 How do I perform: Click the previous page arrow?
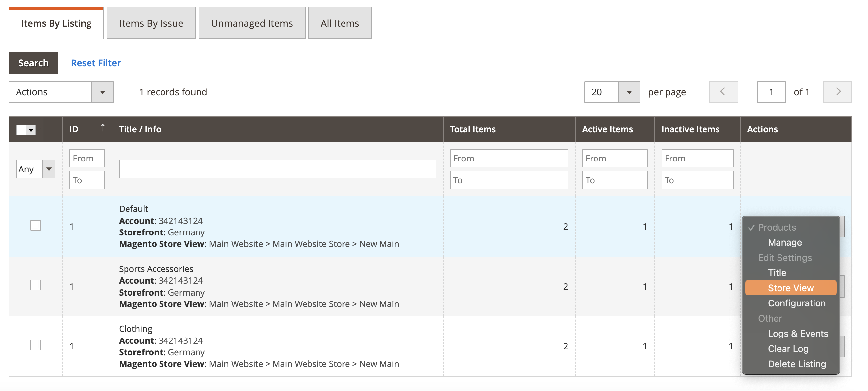(x=723, y=92)
